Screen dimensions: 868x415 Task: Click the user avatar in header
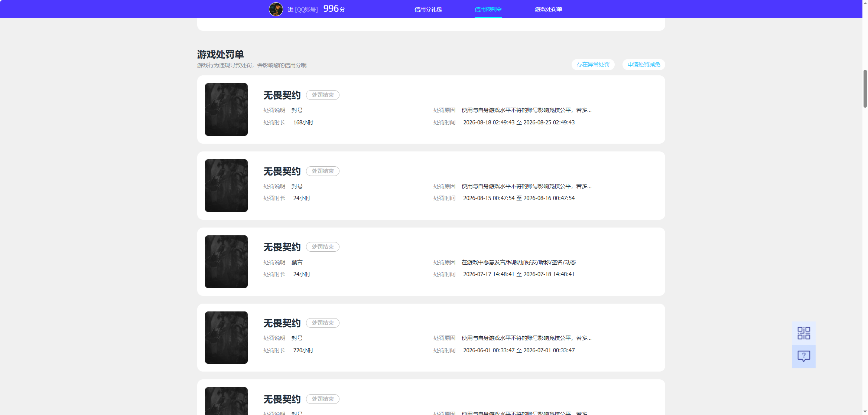pyautogui.click(x=276, y=9)
